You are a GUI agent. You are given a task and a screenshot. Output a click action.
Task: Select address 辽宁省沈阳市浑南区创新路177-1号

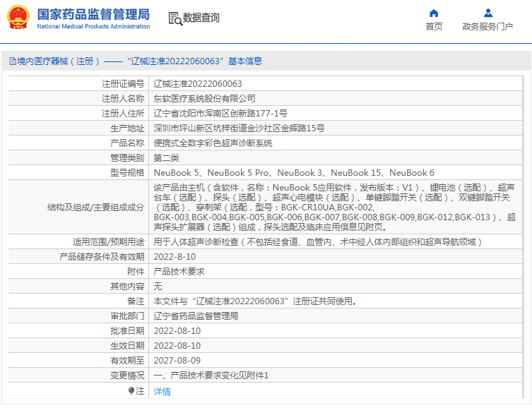220,114
